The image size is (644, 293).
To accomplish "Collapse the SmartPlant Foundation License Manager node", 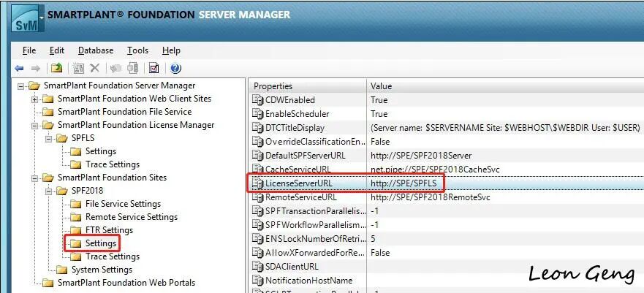I will coord(34,125).
